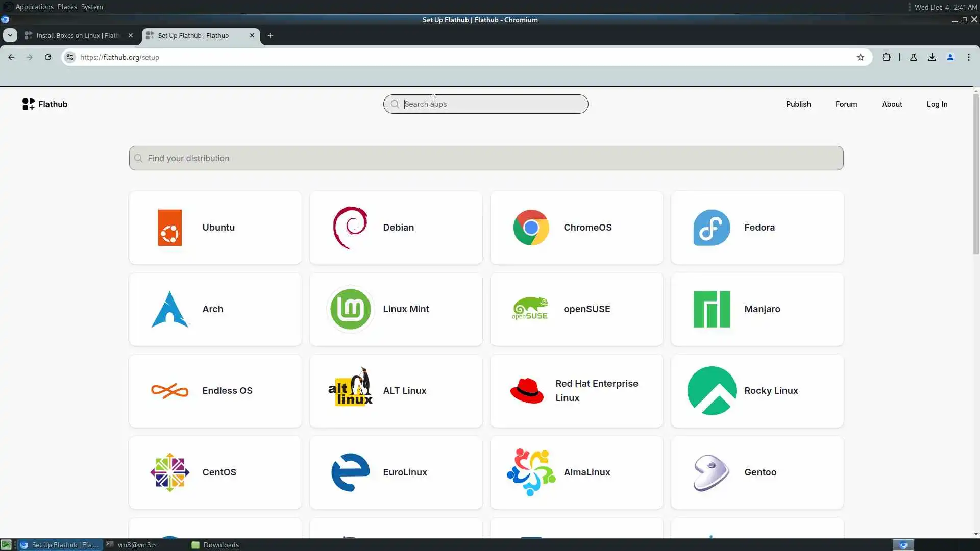The width and height of the screenshot is (980, 551).
Task: View site information icon in address bar
Action: coord(70,57)
